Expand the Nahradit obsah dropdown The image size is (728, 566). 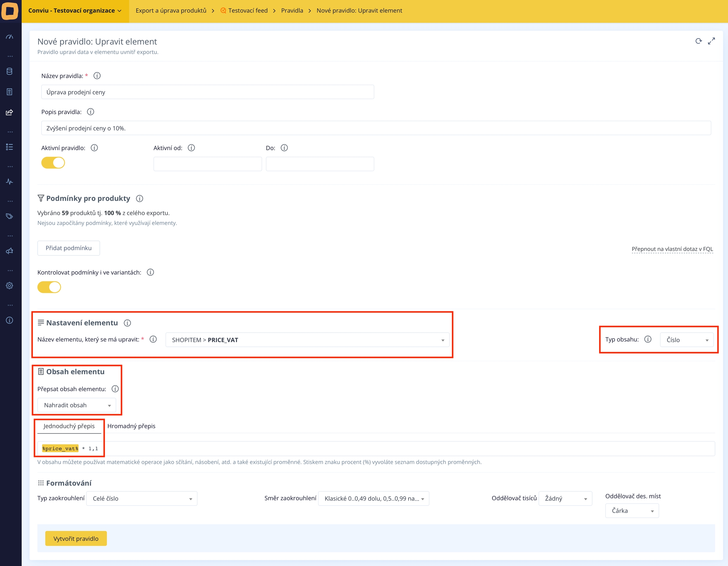coord(77,405)
